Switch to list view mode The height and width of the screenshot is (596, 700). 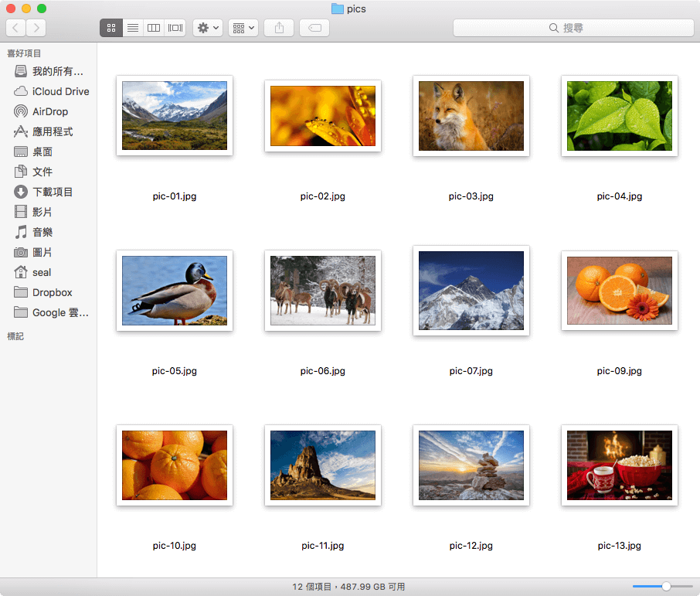[x=132, y=28]
